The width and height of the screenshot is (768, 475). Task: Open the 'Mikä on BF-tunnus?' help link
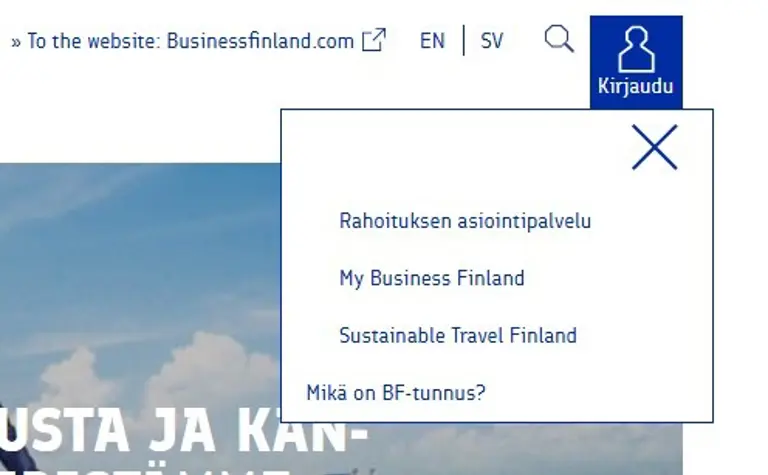click(395, 392)
